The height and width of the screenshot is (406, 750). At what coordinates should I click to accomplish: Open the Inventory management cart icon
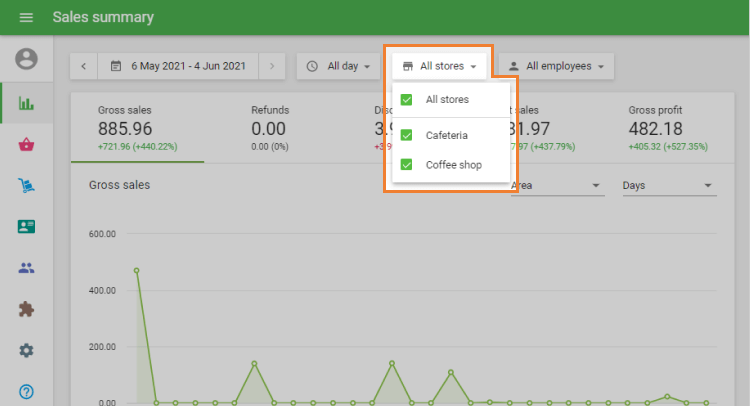(x=26, y=185)
